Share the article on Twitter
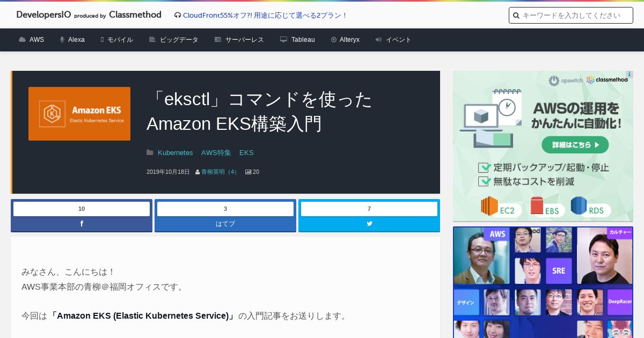644x338 pixels. [369, 224]
